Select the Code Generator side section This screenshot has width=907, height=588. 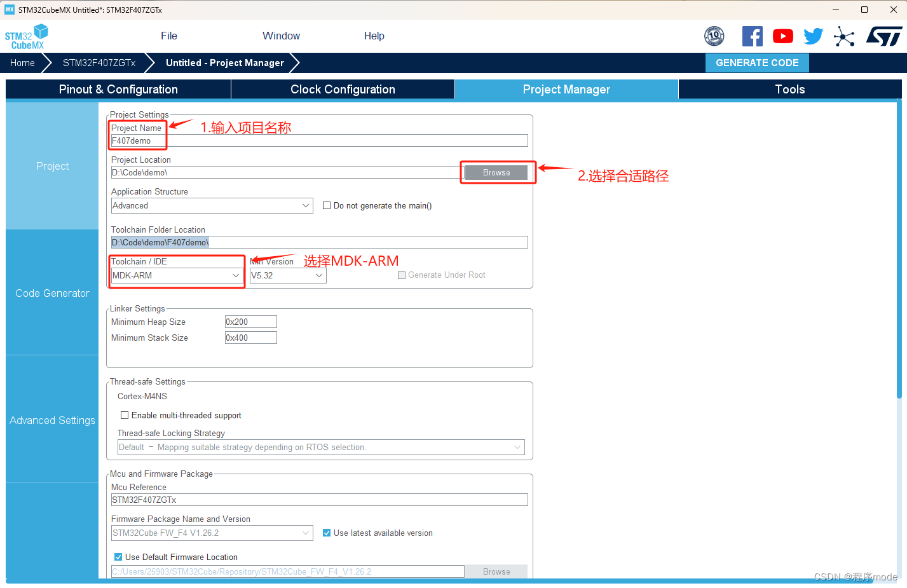point(52,293)
